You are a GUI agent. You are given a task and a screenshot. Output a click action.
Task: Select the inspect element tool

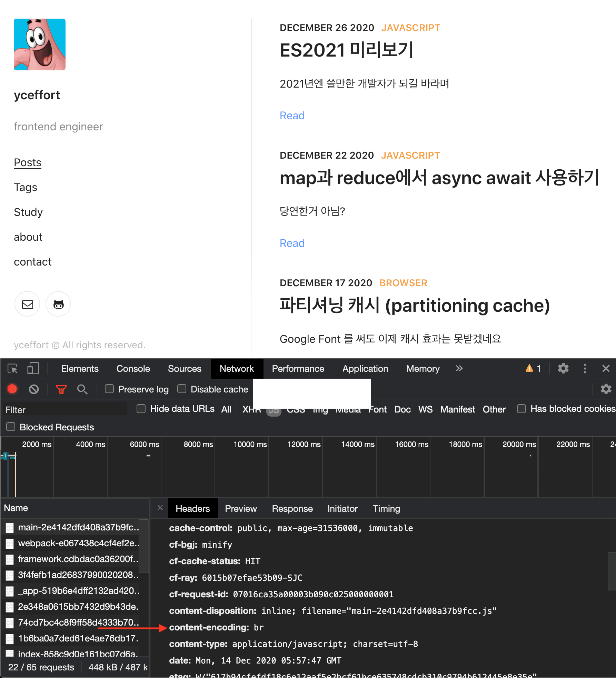(12, 368)
